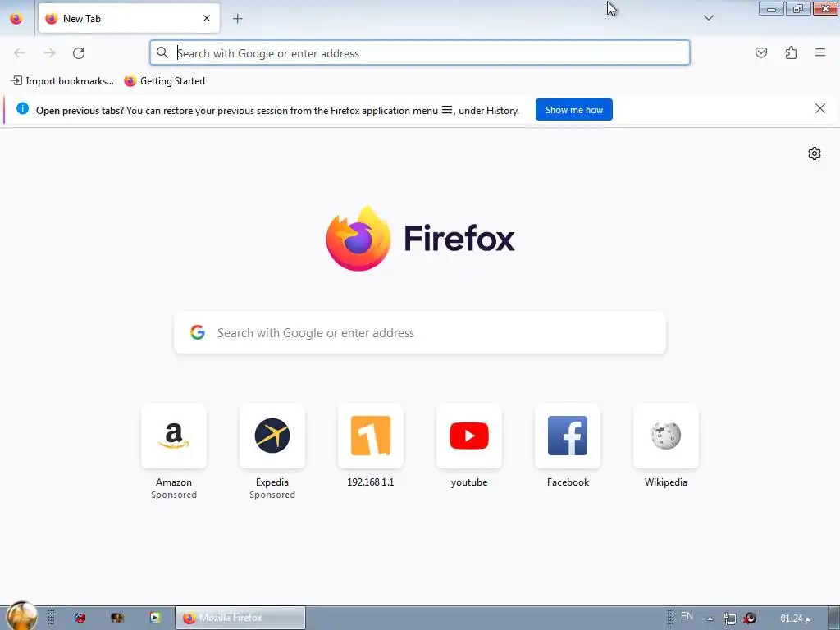The width and height of the screenshot is (840, 630).
Task: Reload the current page
Action: pyautogui.click(x=79, y=52)
